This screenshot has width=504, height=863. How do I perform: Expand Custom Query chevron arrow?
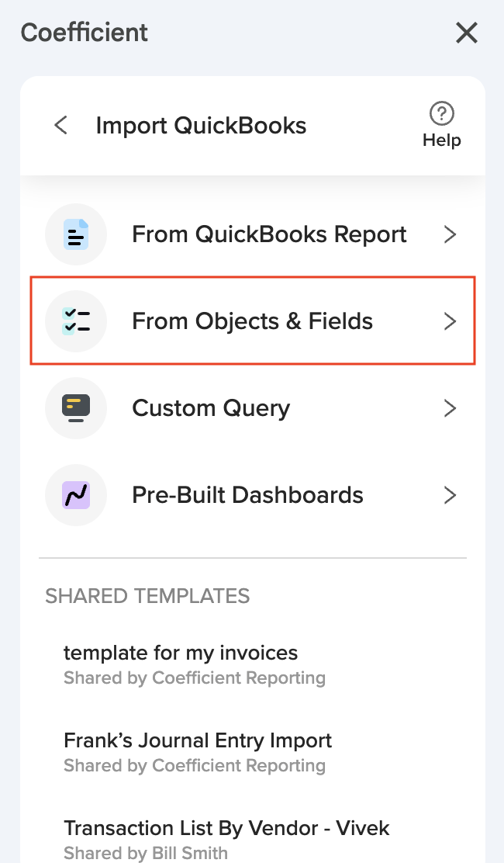[450, 408]
